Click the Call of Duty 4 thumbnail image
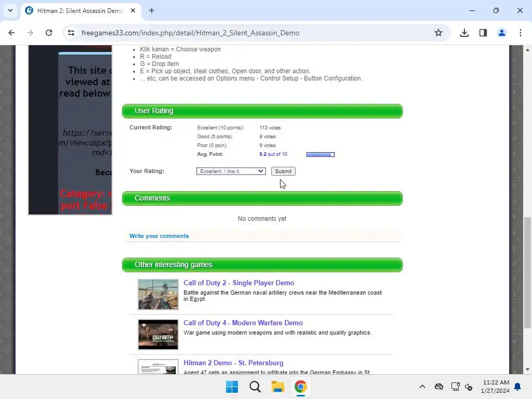This screenshot has width=532, height=399. point(158,335)
